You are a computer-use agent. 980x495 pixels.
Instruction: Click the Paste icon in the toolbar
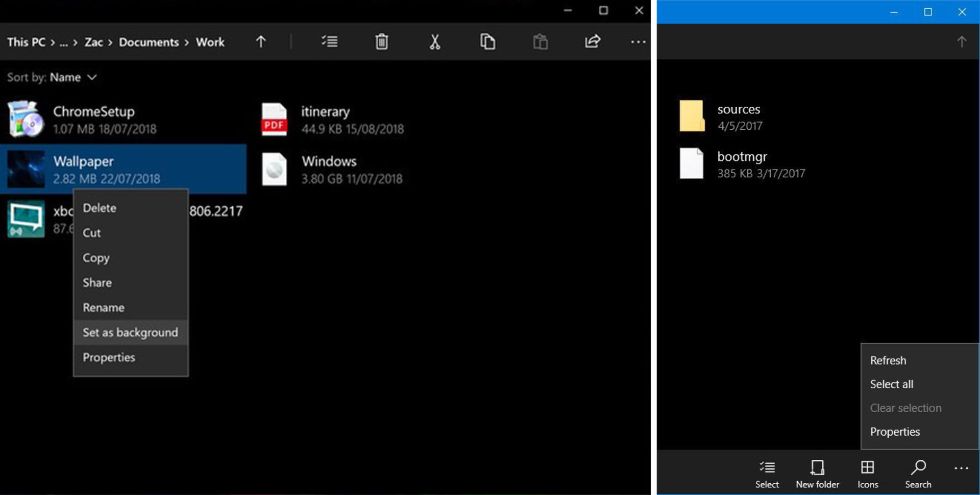tap(541, 42)
